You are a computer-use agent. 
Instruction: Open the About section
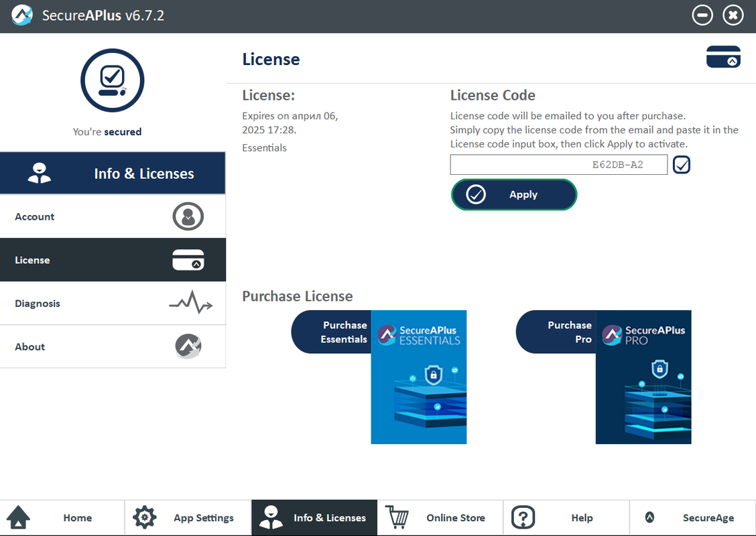point(113,346)
